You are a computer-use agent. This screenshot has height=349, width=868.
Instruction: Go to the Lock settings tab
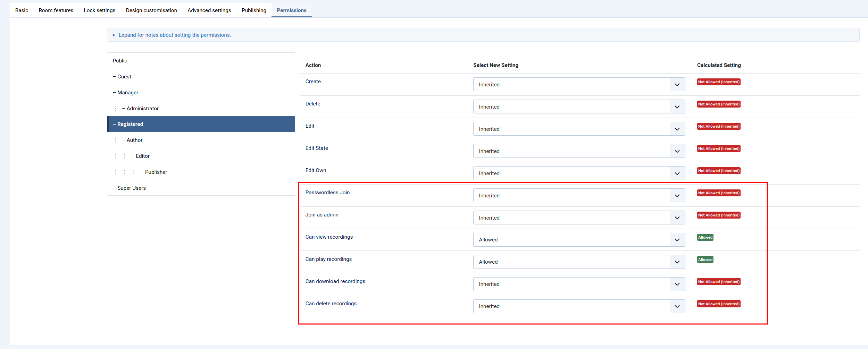click(99, 10)
